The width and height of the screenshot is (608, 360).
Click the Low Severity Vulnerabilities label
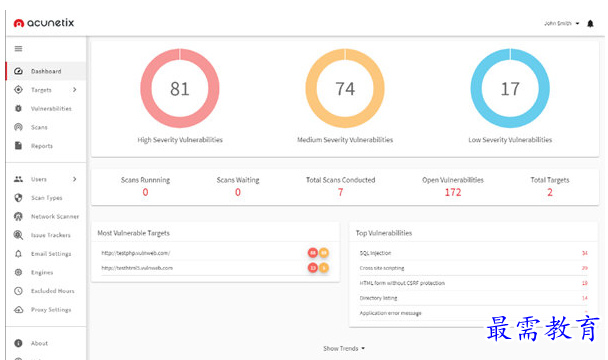(510, 140)
